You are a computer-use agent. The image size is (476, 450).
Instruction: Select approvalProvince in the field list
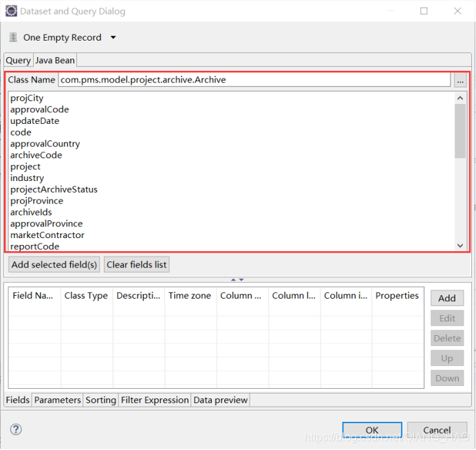[x=47, y=224]
